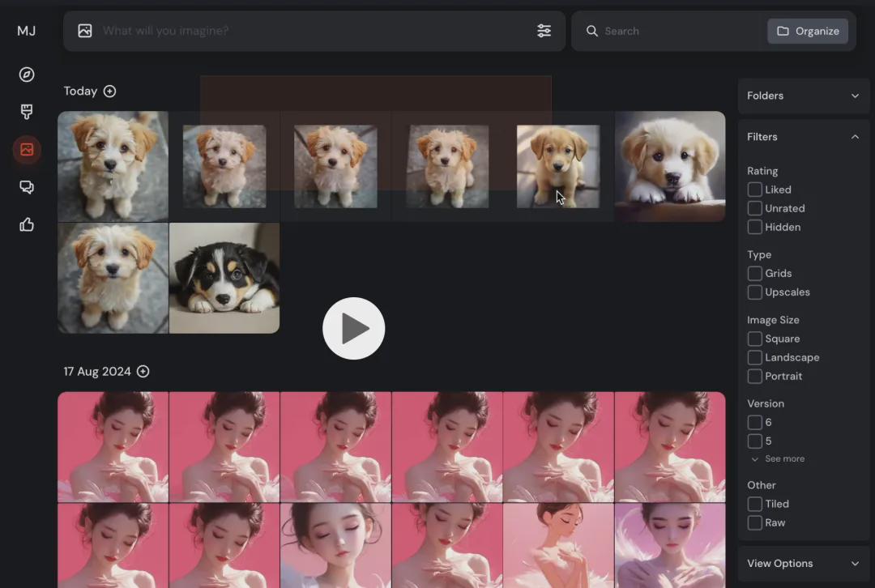Screen dimensions: 875x588
Task: Open the Chat bubbles sidebar icon
Action: (x=26, y=187)
